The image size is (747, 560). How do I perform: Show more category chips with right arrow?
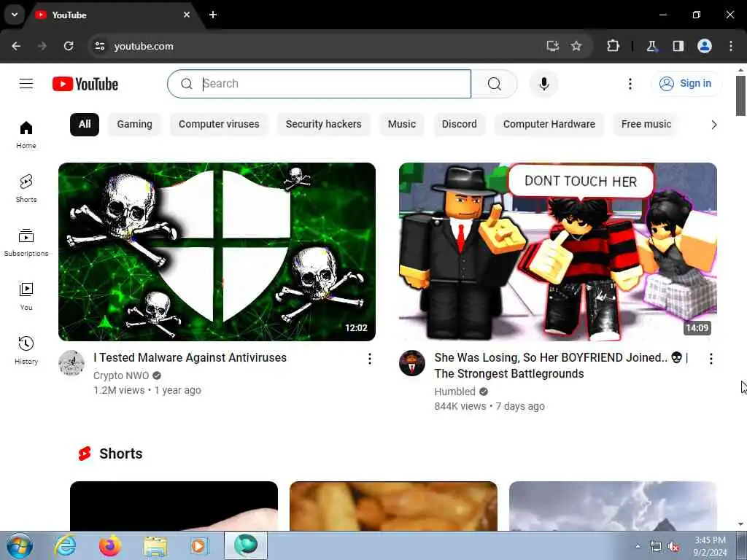pos(713,125)
